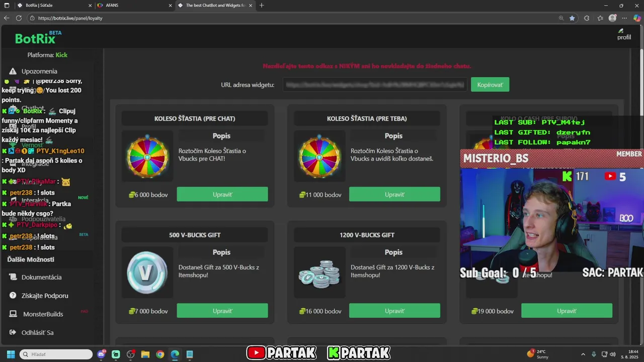Switch to the AFANS tab
Image resolution: width=644 pixels, height=362 pixels.
[134, 6]
